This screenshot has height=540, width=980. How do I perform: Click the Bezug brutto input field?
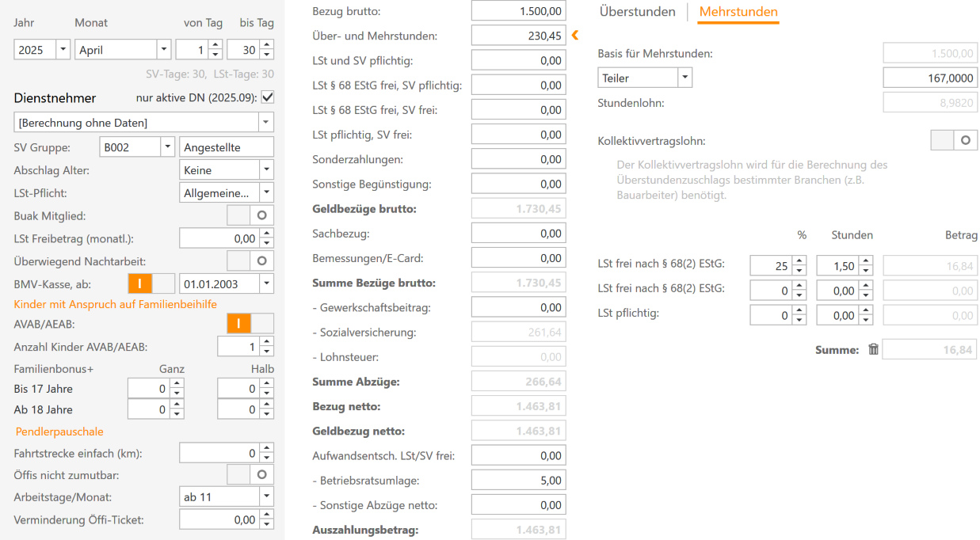(x=518, y=11)
